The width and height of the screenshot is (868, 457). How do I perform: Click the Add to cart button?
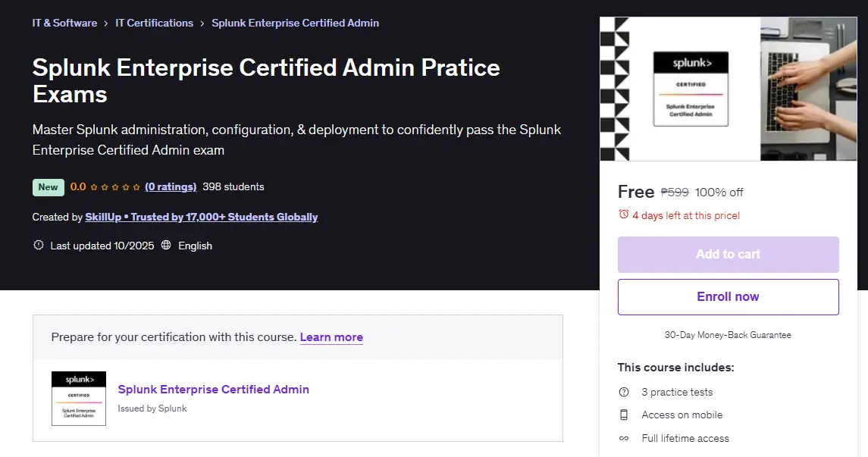[728, 255]
